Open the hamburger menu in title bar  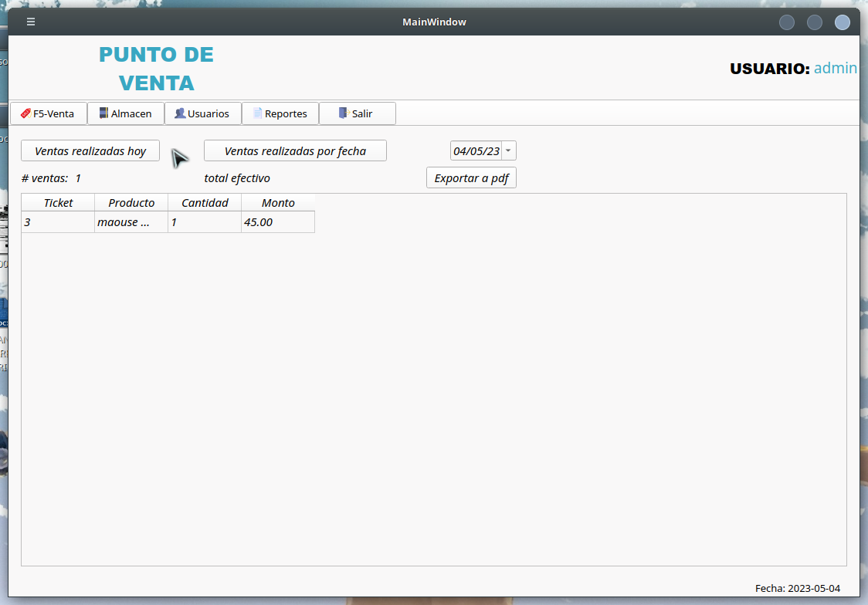coord(31,22)
